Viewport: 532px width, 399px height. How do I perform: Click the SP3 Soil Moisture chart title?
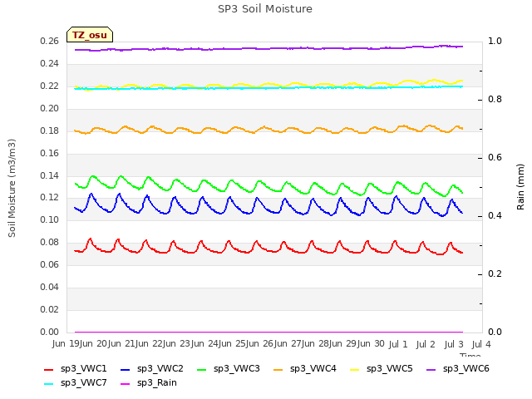coord(265,9)
